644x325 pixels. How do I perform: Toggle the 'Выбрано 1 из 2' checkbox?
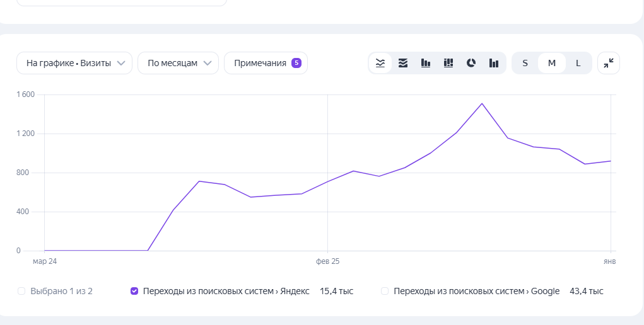point(21,292)
